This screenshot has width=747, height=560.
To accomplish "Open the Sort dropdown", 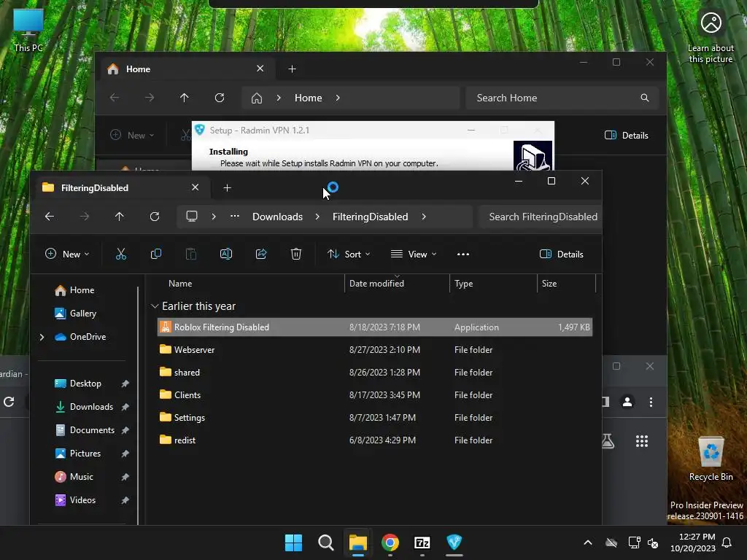I will click(x=348, y=254).
